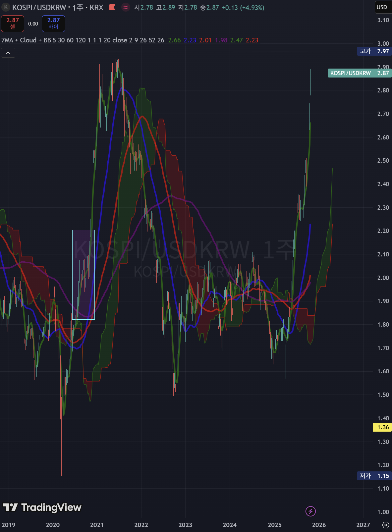
Task: Select the purple rectangle drawing on chart
Action: 84,275
